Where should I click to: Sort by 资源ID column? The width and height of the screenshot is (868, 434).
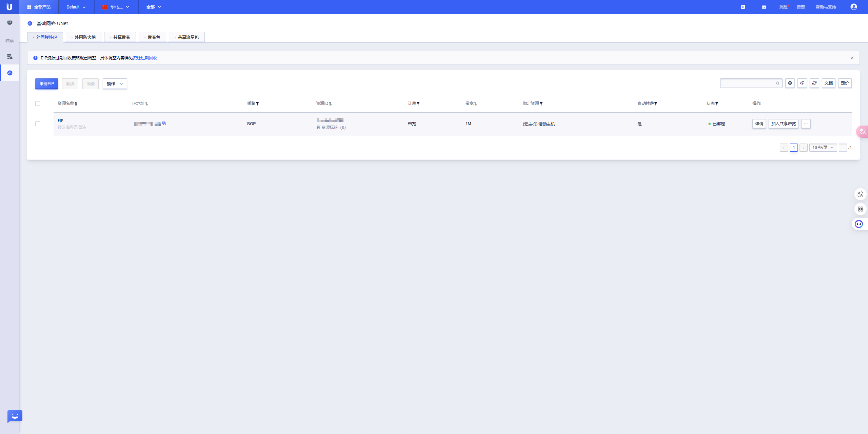[x=330, y=104]
